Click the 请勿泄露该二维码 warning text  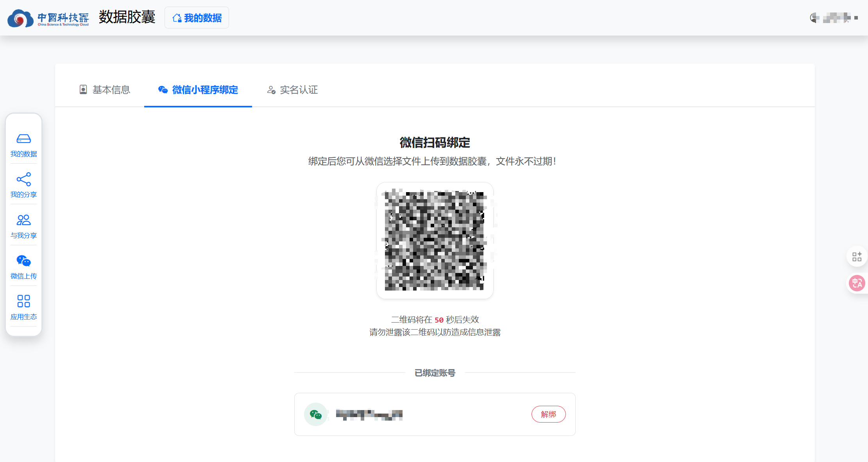(435, 332)
